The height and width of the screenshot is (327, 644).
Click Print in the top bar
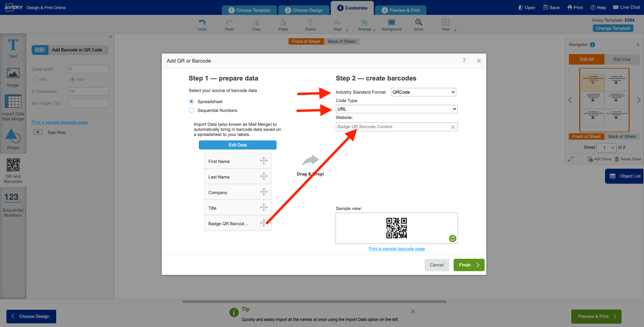[575, 7]
